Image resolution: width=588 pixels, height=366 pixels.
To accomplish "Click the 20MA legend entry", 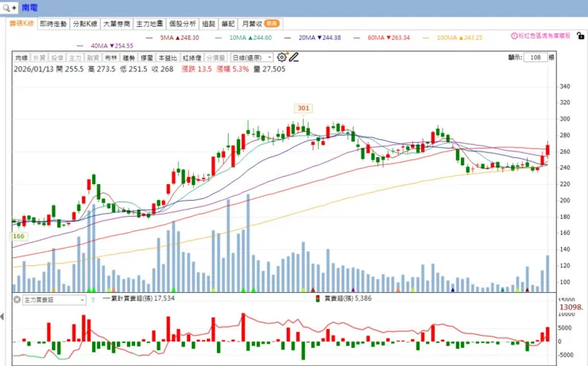I will tap(313, 37).
